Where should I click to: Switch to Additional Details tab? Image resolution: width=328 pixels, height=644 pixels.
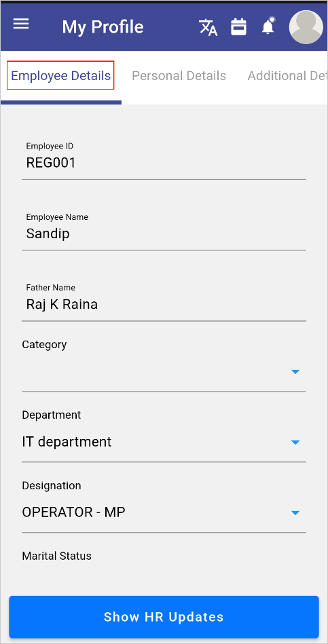point(287,75)
